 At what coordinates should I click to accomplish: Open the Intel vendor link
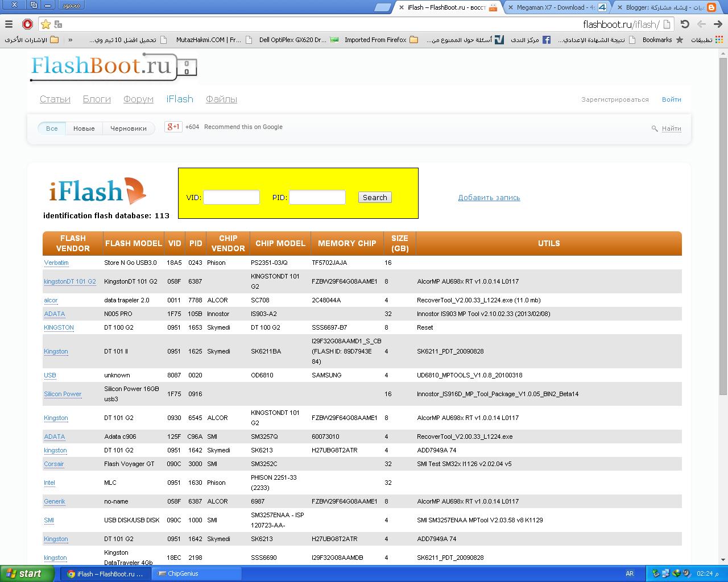(49, 483)
